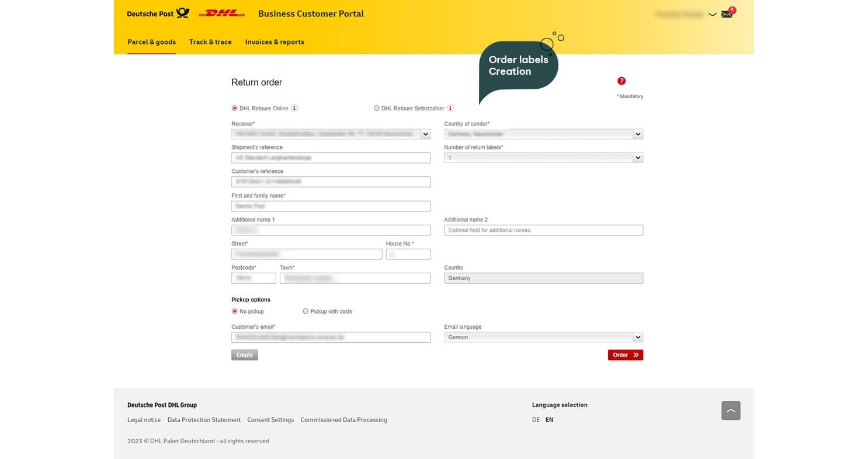
Task: Click the DHL logo in header
Action: click(x=221, y=13)
